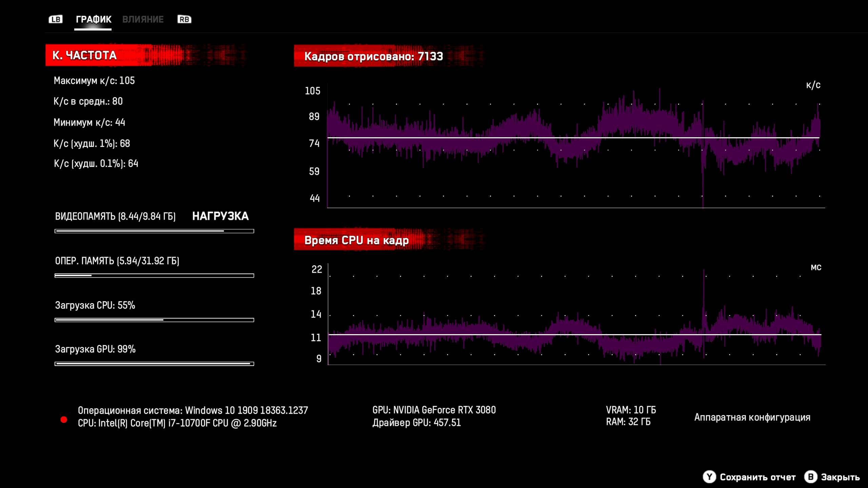Click the red status dot indicator
The image size is (868, 488).
64,420
